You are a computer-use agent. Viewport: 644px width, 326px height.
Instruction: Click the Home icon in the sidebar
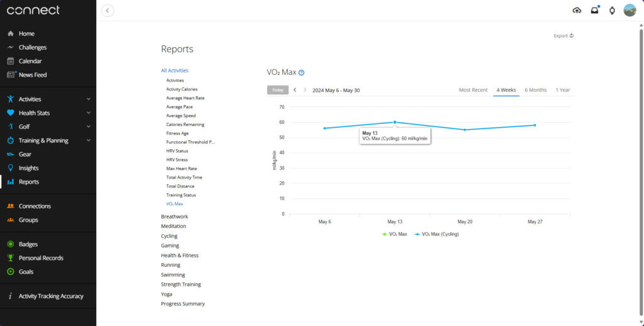tap(11, 34)
